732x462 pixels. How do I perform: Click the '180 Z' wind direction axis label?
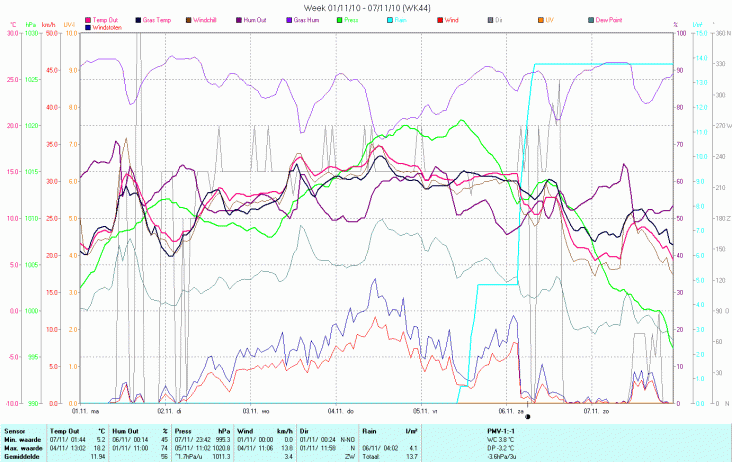(x=723, y=218)
